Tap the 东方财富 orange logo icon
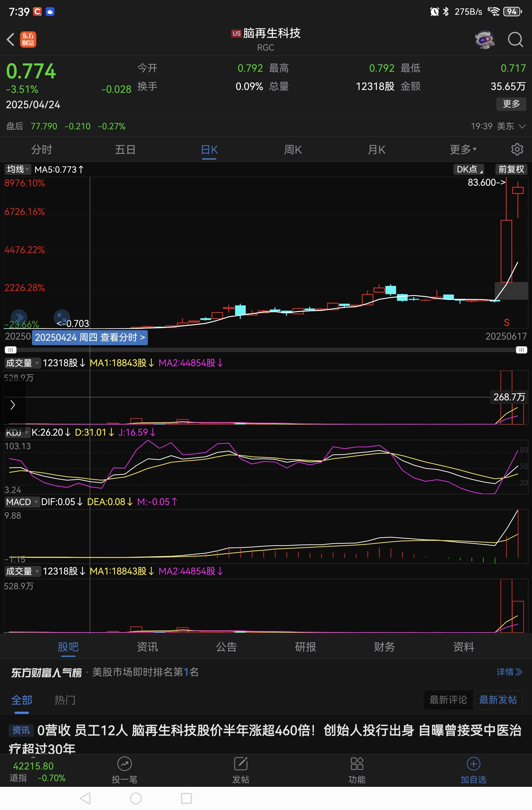The image size is (532, 810). coord(28,39)
